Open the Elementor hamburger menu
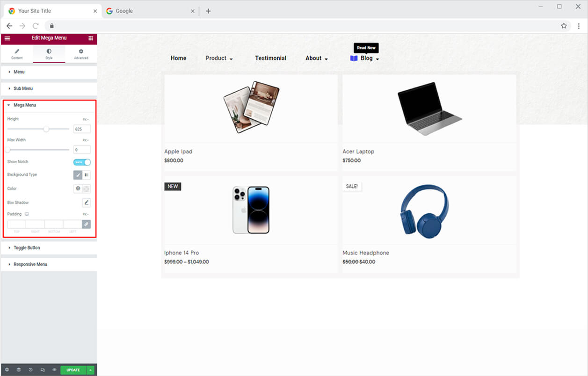588x376 pixels. (x=7, y=38)
